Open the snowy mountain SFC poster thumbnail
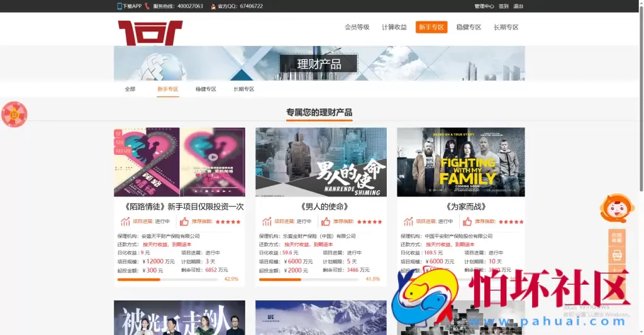The width and height of the screenshot is (644, 335). tap(321, 317)
